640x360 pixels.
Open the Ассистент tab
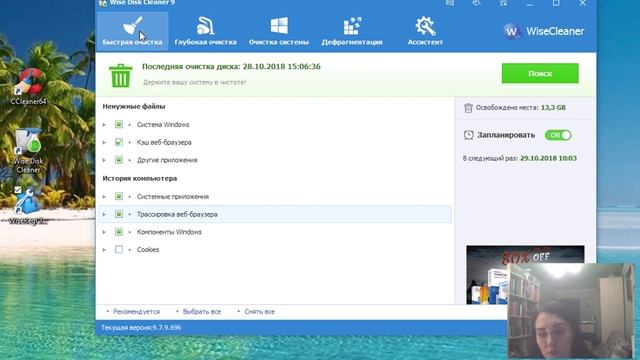click(x=425, y=31)
